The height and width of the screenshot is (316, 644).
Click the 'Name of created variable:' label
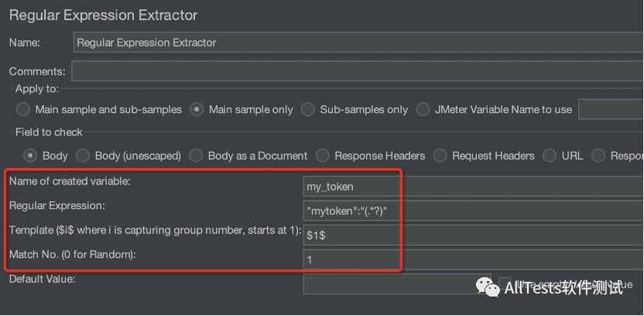point(70,181)
